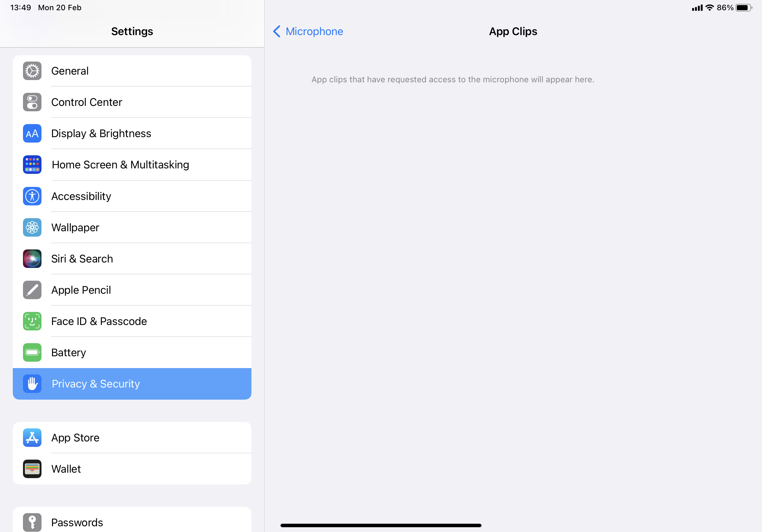Tap the home indicator bar
Image resolution: width=762 pixels, height=532 pixels.
(381, 525)
